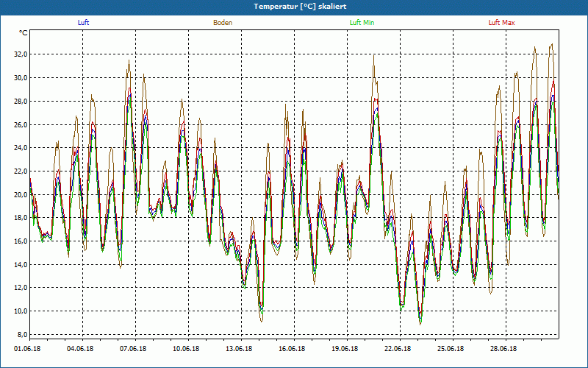
Task: Click the 19.06.18 date label
Action: (345, 349)
